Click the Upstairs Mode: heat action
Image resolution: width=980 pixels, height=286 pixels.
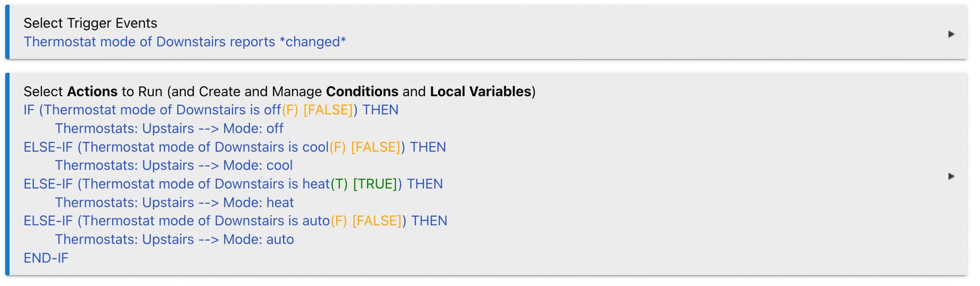click(x=174, y=203)
